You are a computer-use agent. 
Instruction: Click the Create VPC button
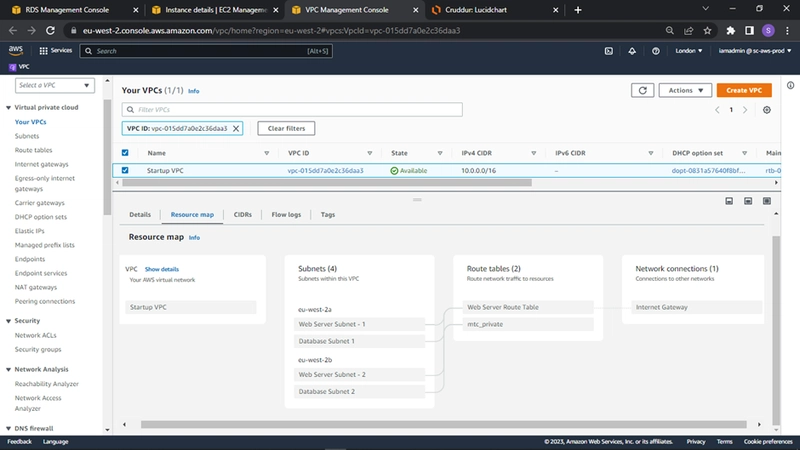point(744,90)
